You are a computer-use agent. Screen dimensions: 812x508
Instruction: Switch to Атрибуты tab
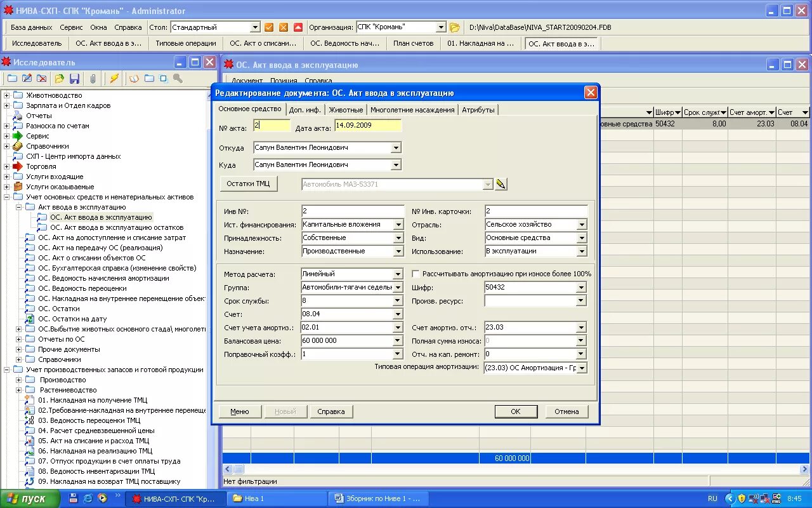(478, 110)
